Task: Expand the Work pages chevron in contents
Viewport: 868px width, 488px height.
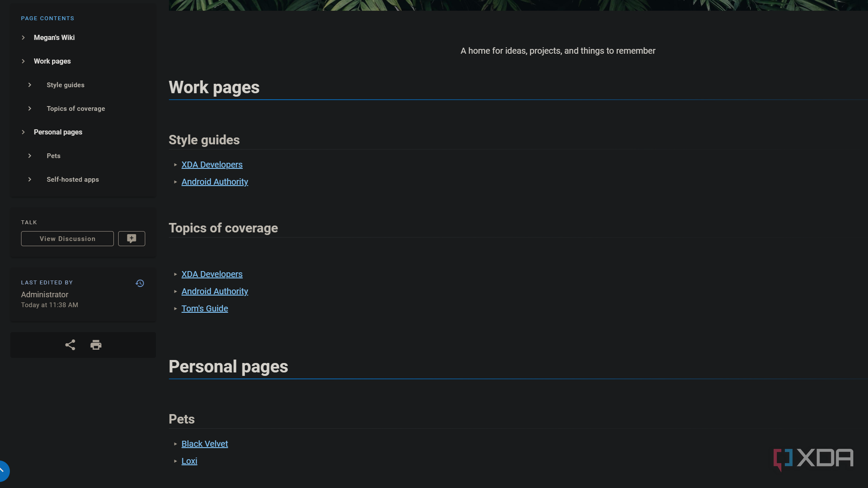Action: 23,61
